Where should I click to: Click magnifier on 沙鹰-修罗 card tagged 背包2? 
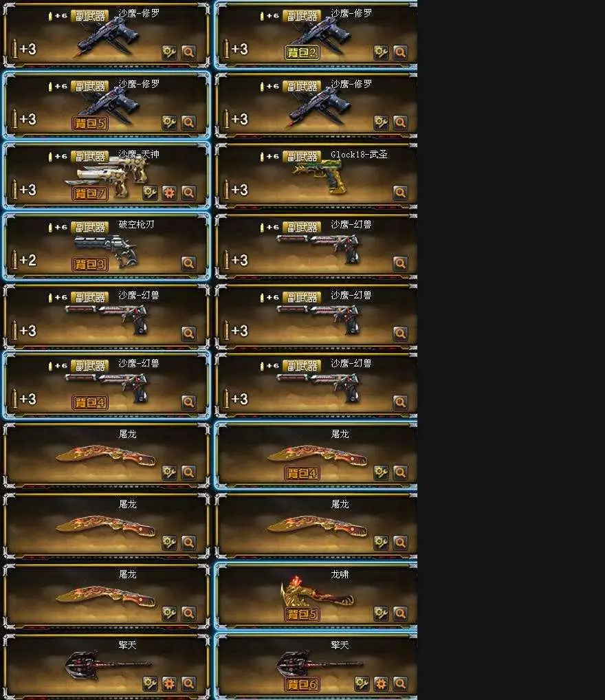[x=401, y=53]
